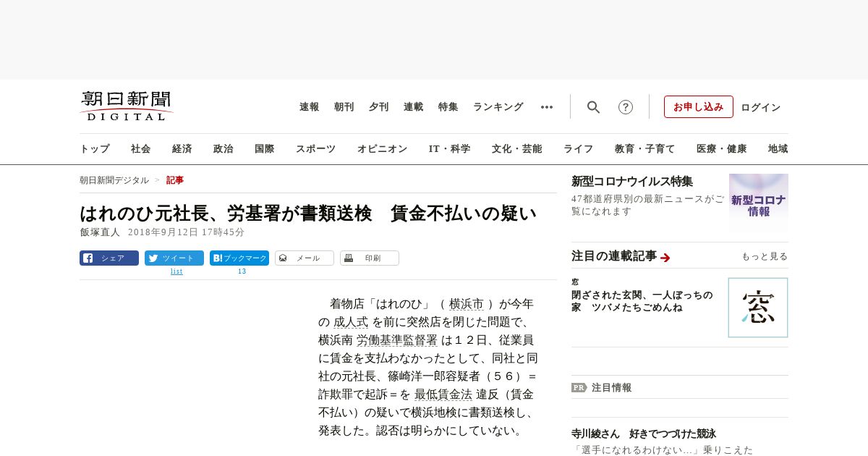The image size is (868, 456).
Task: Open the help question mark icon
Action: tap(626, 107)
